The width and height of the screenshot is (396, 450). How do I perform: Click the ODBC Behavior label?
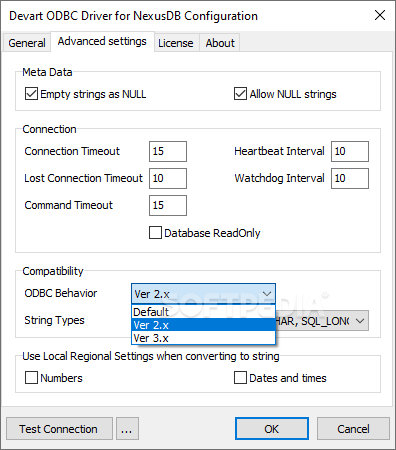point(61,293)
